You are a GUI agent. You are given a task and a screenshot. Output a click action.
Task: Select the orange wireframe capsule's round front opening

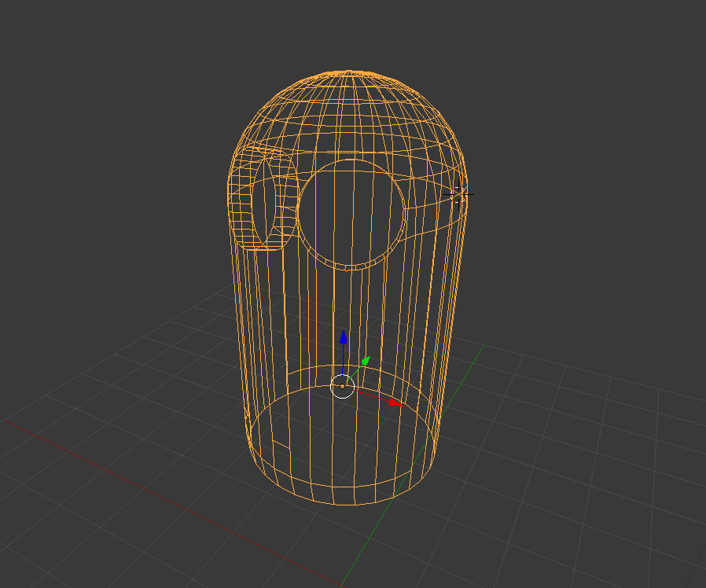[x=351, y=215]
